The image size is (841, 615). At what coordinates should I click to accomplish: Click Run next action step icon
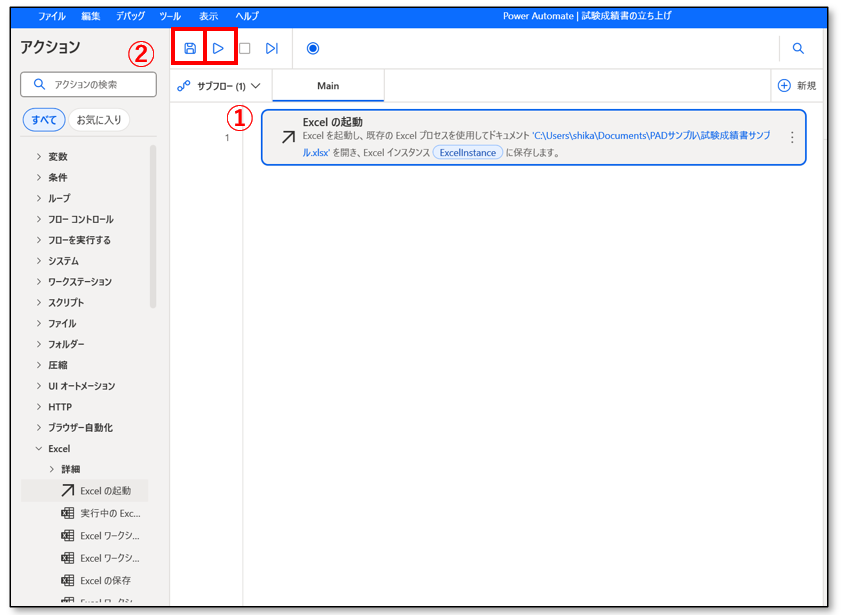tap(271, 48)
